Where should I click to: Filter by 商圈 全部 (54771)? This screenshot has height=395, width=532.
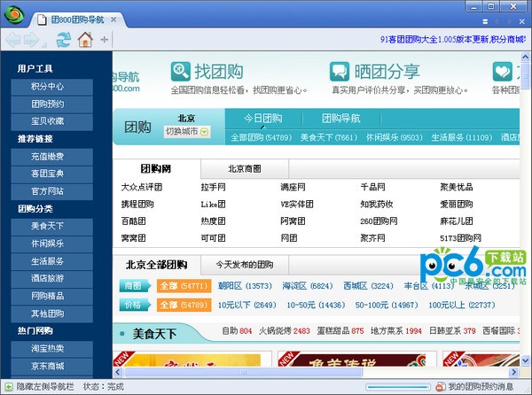pyautogui.click(x=184, y=286)
